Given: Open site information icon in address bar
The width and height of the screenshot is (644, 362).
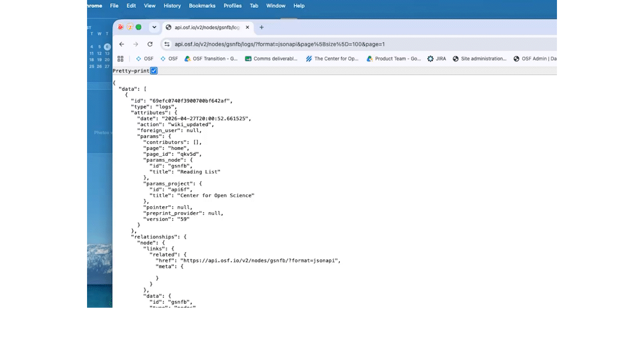Looking at the screenshot, I should pos(168,44).
